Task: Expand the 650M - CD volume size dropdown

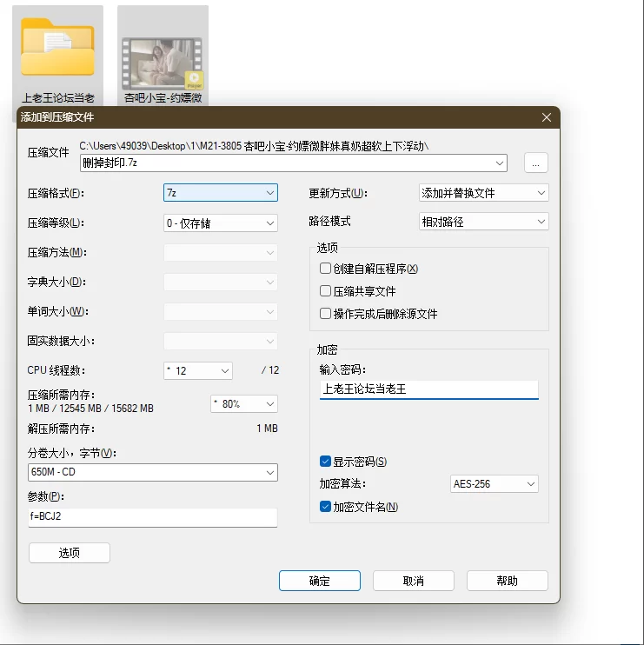Action: (153, 472)
